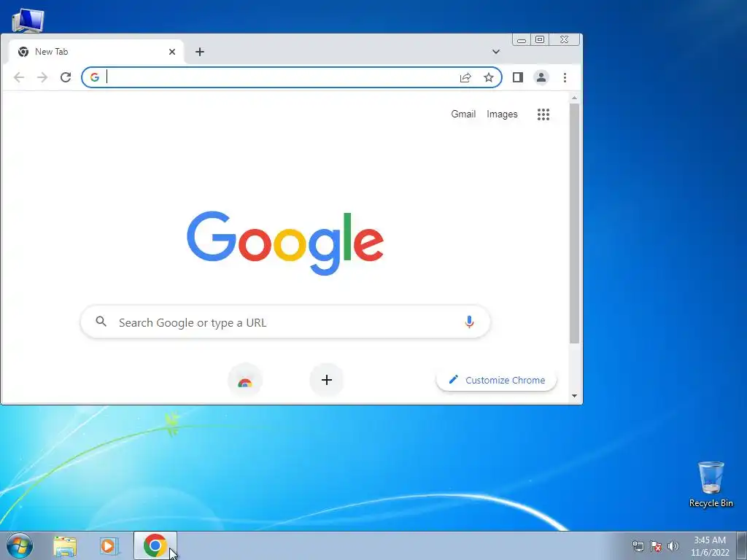
Task: Open the volume speaker icon
Action: [673, 546]
